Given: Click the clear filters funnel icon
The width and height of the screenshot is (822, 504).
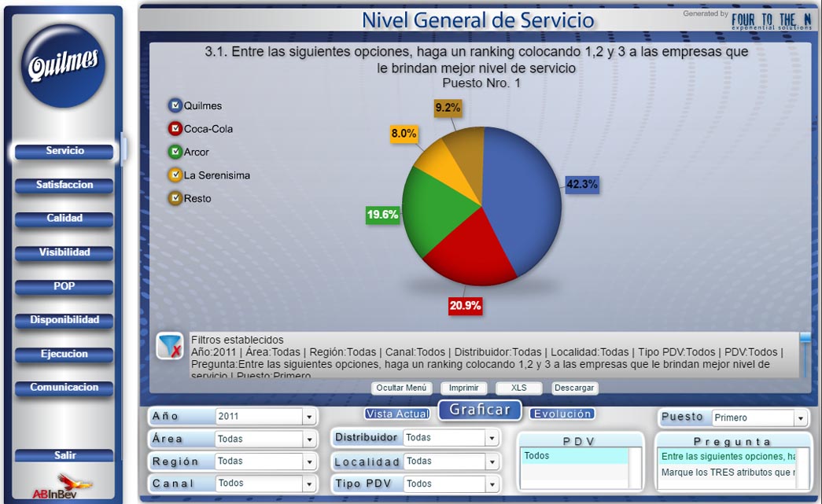Looking at the screenshot, I should 170,346.
